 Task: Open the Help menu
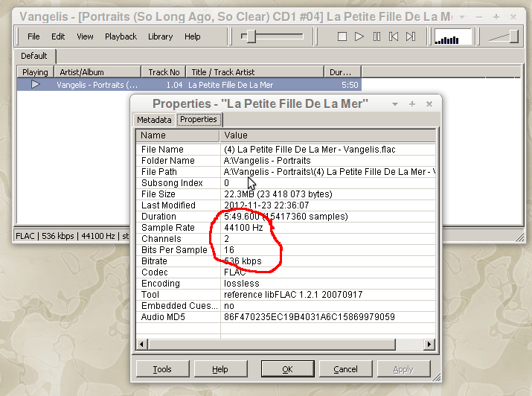click(193, 36)
